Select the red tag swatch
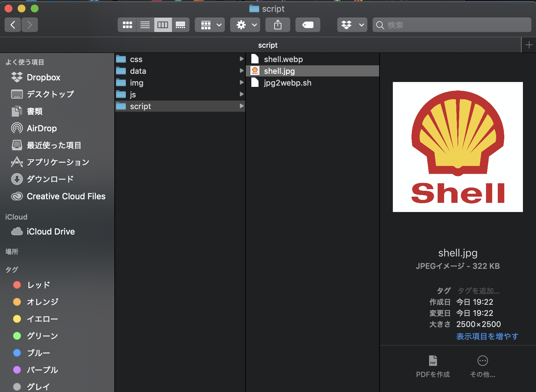Screen dimensions: 536x392 [17, 285]
